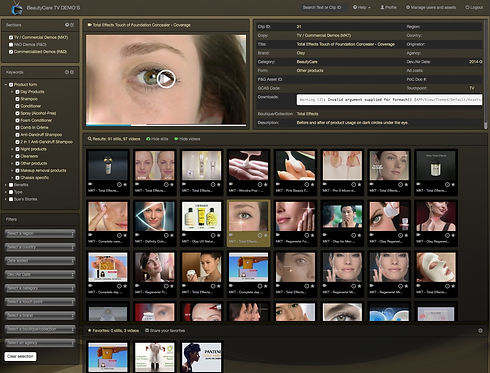Viewport: 490px width, 373px height.
Task: Open the Select a touch point dropdown
Action: tap(40, 302)
